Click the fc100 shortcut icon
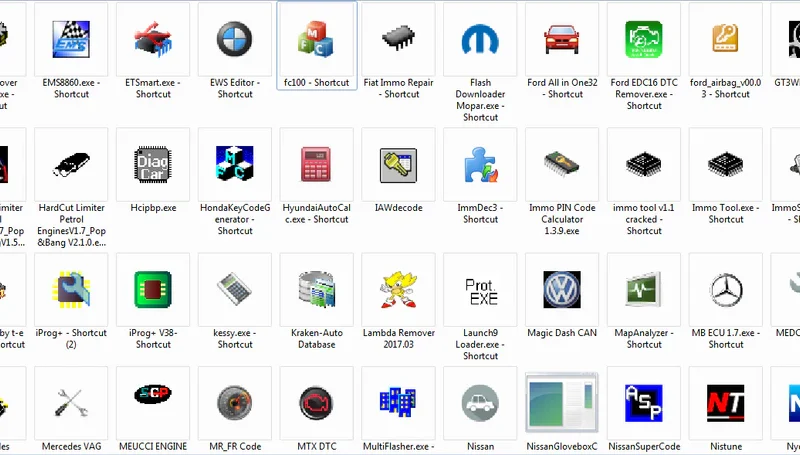This screenshot has height=455, width=800. point(317,40)
